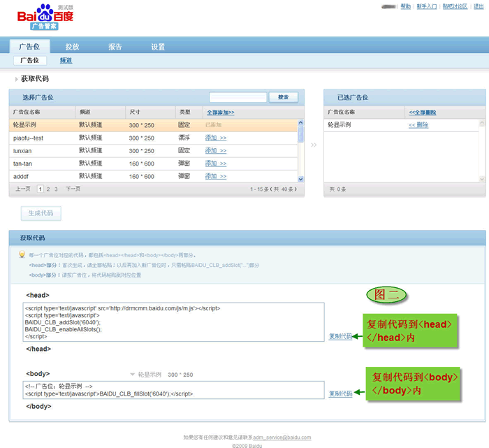Expand the 获取代码 section triangle
Screen dimensions: 489x448
17,79
